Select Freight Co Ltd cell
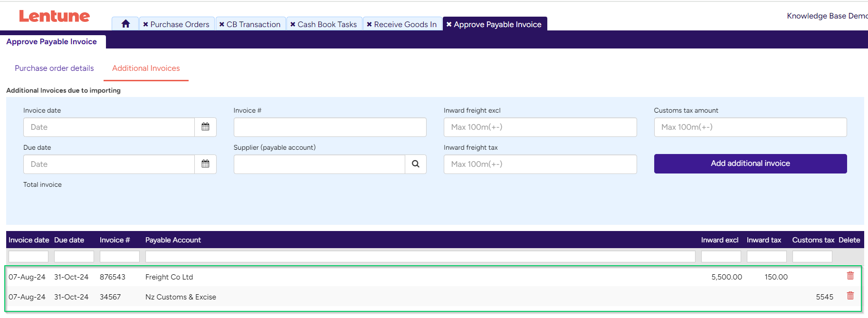The width and height of the screenshot is (868, 318). 169,277
